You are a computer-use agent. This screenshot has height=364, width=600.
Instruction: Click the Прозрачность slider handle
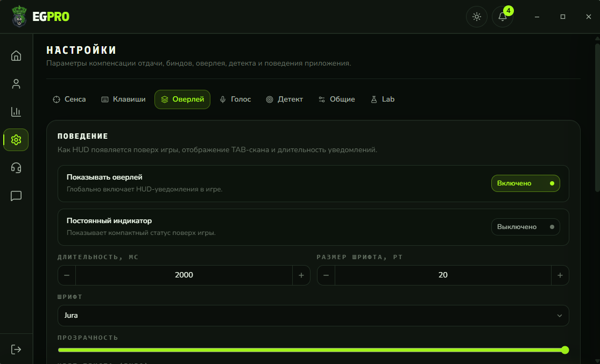pyautogui.click(x=565, y=350)
